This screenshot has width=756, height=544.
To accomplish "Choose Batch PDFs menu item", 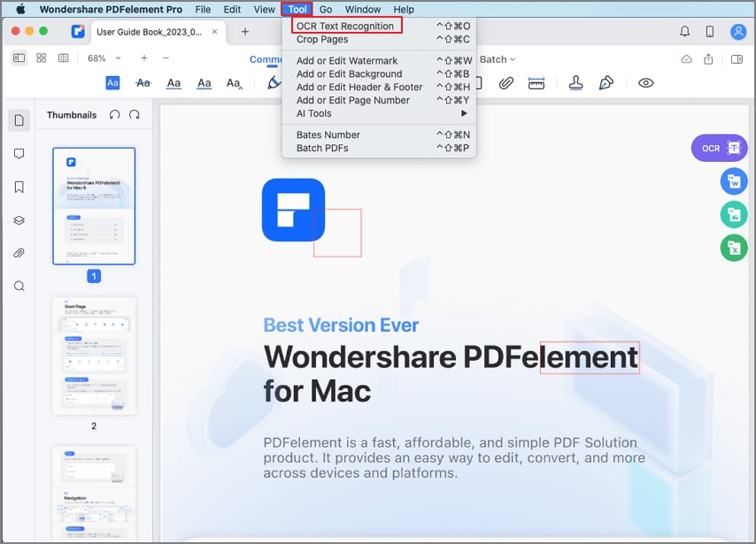I will (x=379, y=148).
